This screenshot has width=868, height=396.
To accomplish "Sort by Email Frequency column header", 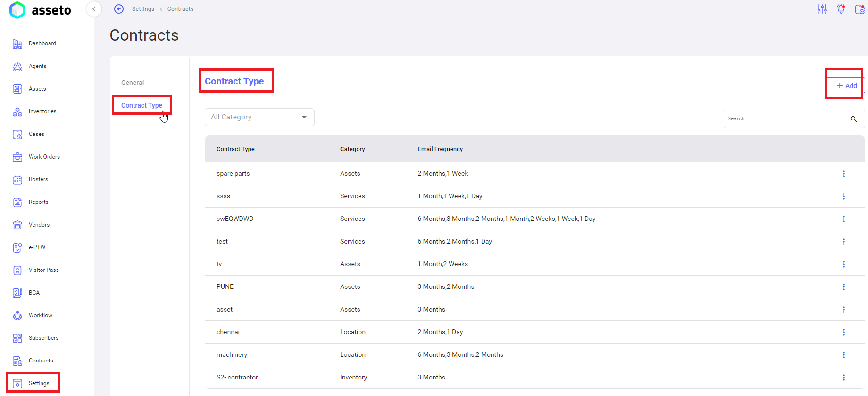I will point(440,149).
